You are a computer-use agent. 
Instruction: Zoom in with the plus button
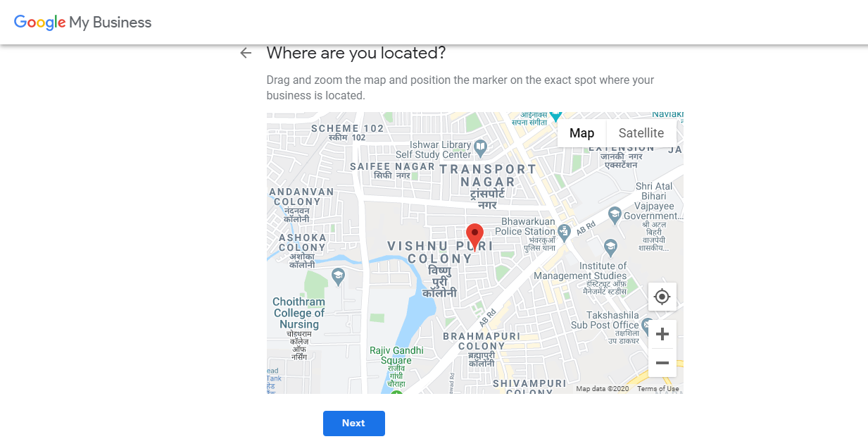point(662,334)
